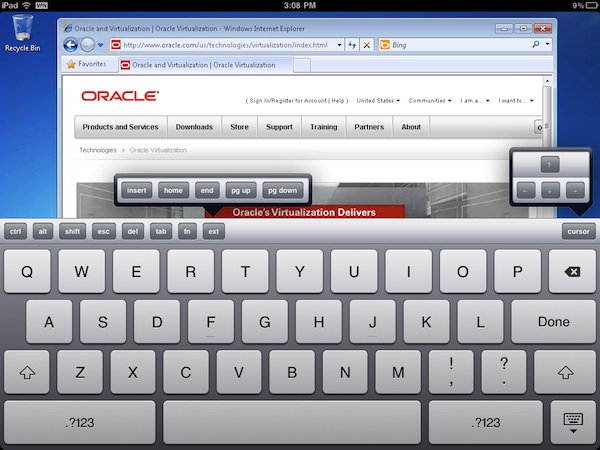Click the red stop loading icon
600x450 pixels.
click(367, 45)
